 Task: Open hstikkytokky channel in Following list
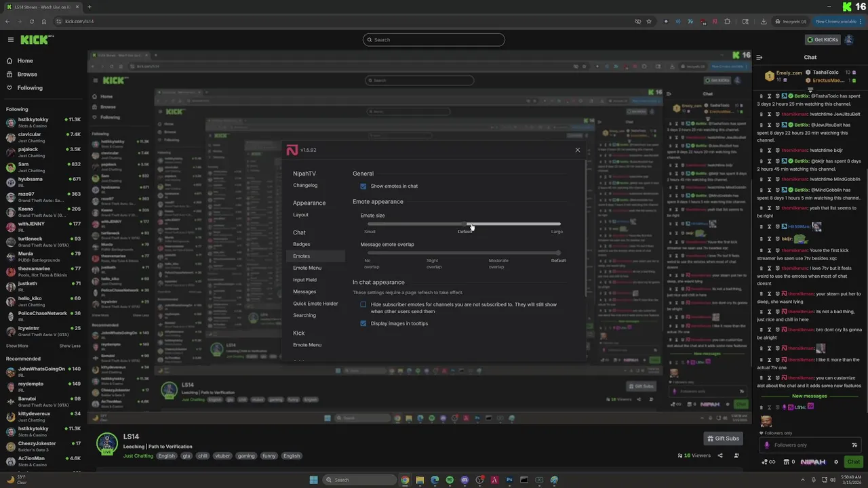43,123
